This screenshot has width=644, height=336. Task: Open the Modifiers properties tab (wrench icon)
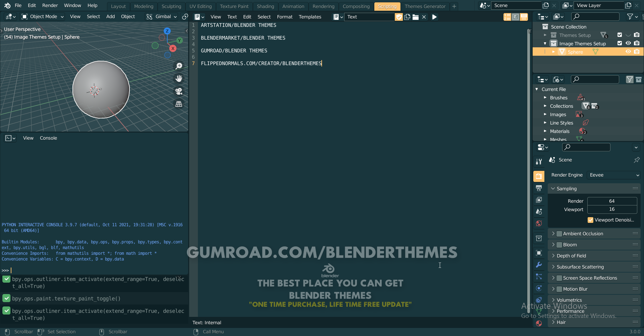pos(539,265)
